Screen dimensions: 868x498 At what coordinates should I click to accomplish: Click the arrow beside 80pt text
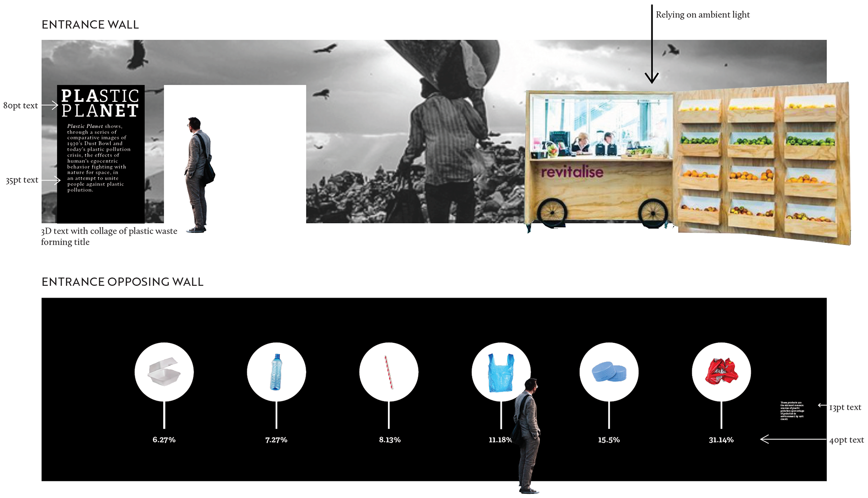click(50, 105)
